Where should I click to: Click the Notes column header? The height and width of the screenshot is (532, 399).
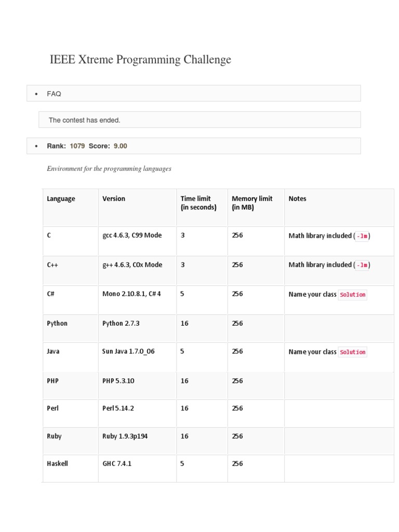coord(297,198)
